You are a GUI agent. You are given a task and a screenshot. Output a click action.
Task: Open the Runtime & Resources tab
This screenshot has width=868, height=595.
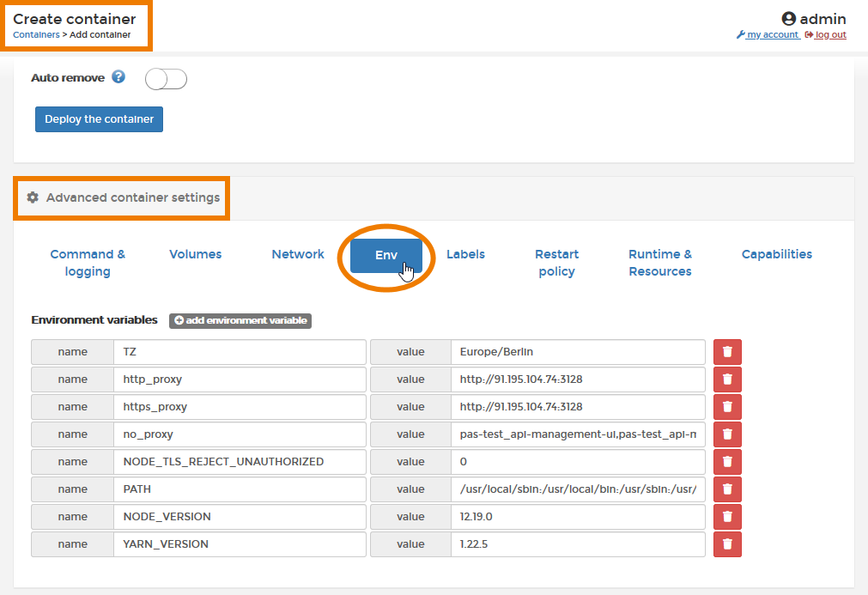pos(660,263)
